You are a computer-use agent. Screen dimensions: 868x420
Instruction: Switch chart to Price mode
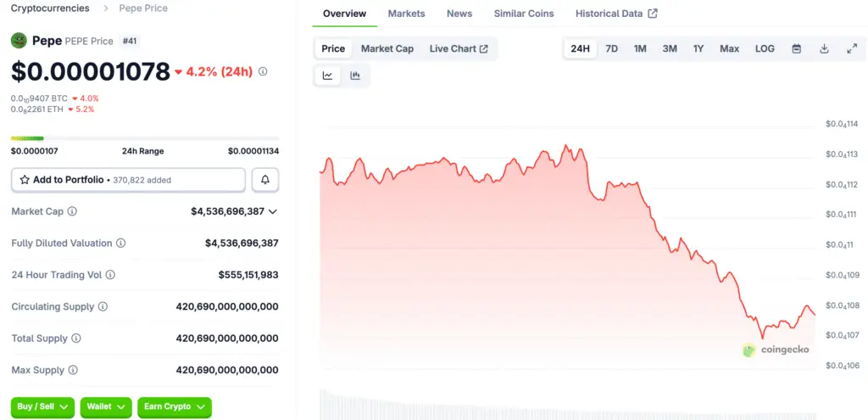click(x=333, y=48)
